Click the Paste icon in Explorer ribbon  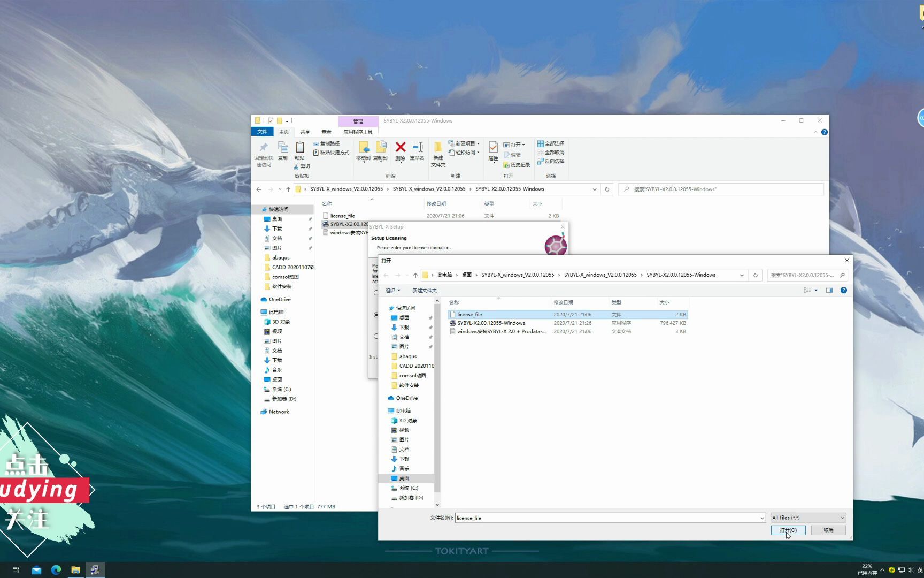pos(299,147)
